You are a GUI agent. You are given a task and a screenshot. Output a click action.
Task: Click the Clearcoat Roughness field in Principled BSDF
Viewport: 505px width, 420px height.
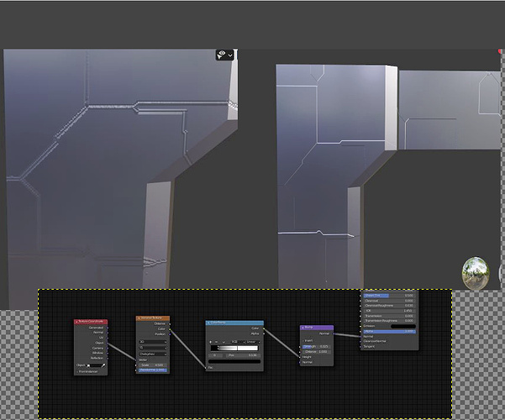[x=389, y=305]
